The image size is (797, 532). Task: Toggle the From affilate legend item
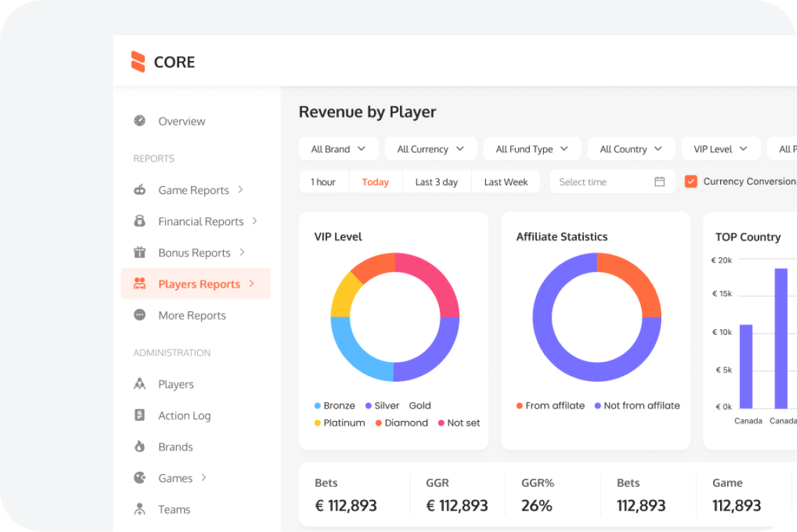click(550, 405)
